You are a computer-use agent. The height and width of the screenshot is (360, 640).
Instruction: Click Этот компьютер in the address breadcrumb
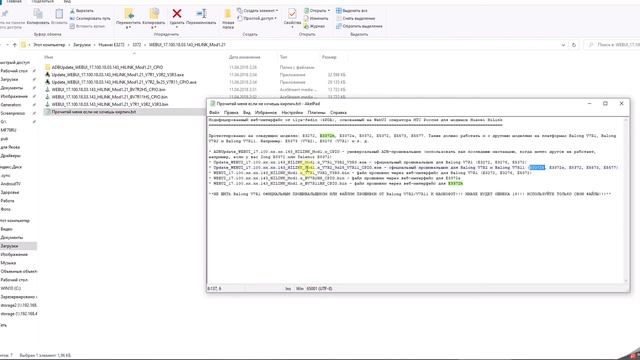point(49,45)
